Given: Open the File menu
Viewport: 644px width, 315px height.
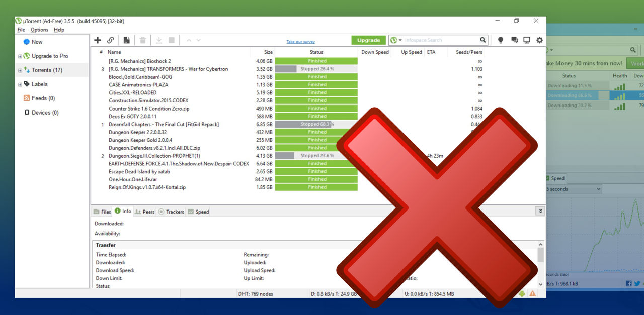Looking at the screenshot, I should pos(21,30).
